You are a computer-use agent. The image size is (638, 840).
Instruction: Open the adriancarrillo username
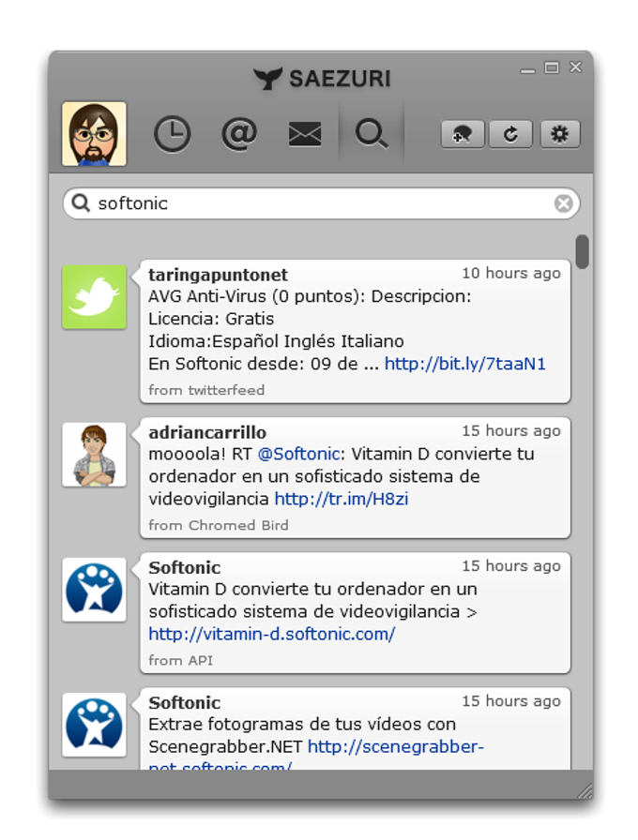(207, 432)
